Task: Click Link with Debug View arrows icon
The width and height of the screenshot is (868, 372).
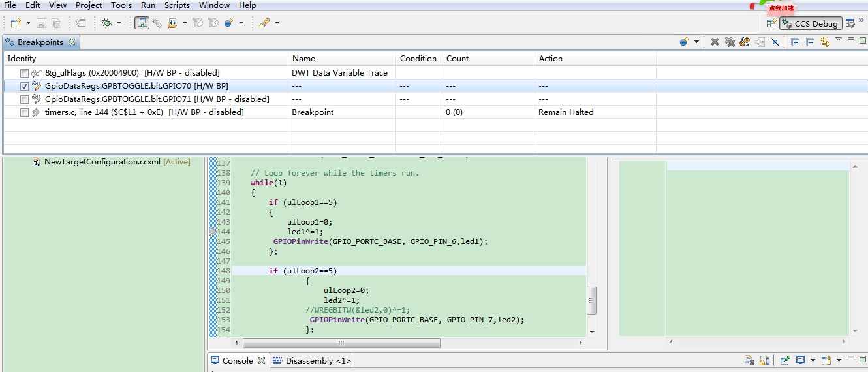Action: 825,42
